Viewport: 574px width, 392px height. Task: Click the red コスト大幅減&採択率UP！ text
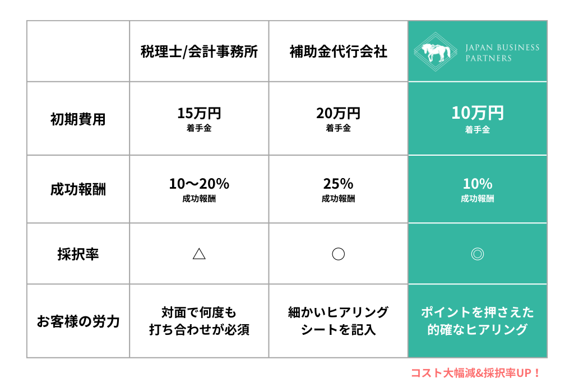pyautogui.click(x=475, y=373)
